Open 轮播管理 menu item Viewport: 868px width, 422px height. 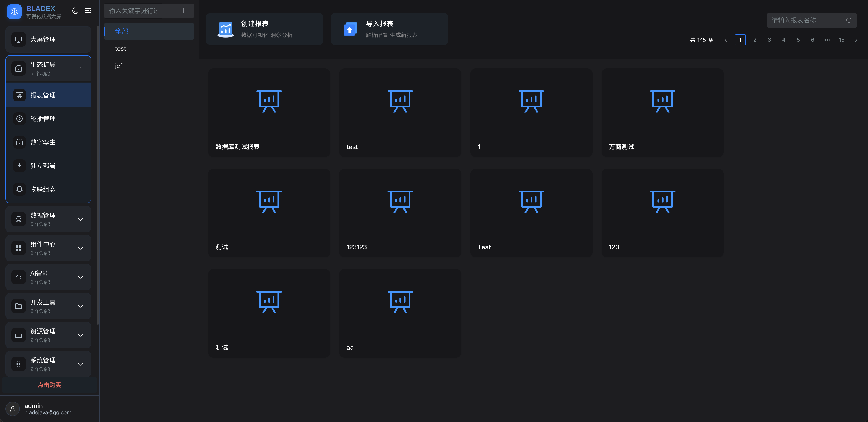tap(49, 119)
